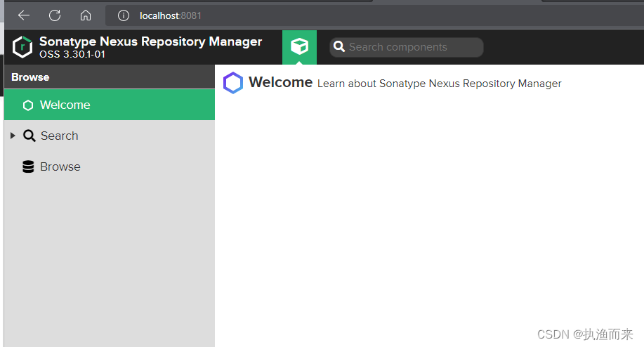Viewport: 644px width, 347px height.
Task: Click the magnifier in Search components box
Action: click(x=339, y=46)
